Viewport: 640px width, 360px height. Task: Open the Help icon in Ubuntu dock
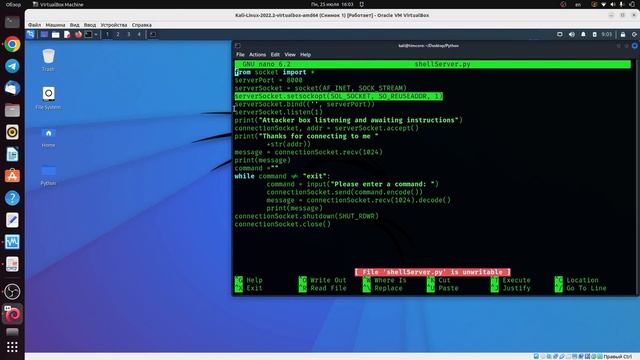click(12, 198)
